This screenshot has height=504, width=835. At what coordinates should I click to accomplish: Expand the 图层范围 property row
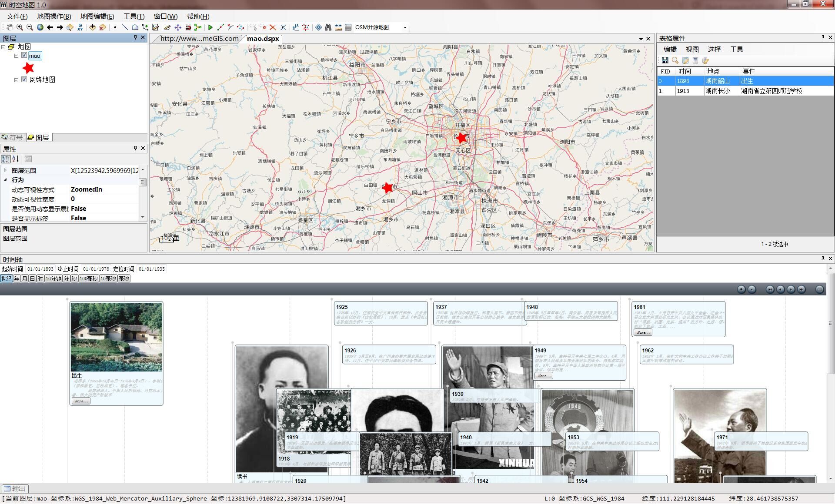[x=5, y=170]
